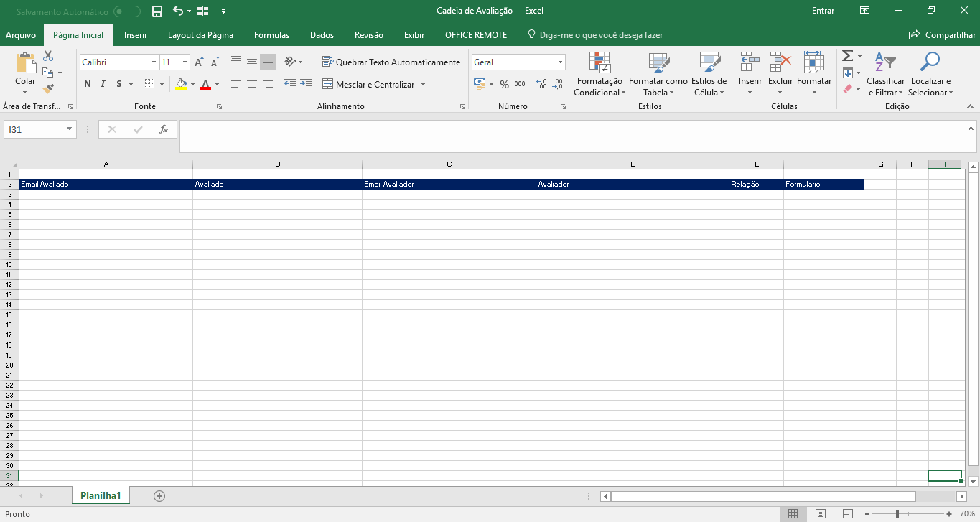Switch to the Dados tab
This screenshot has width=980, height=522.
[322, 35]
